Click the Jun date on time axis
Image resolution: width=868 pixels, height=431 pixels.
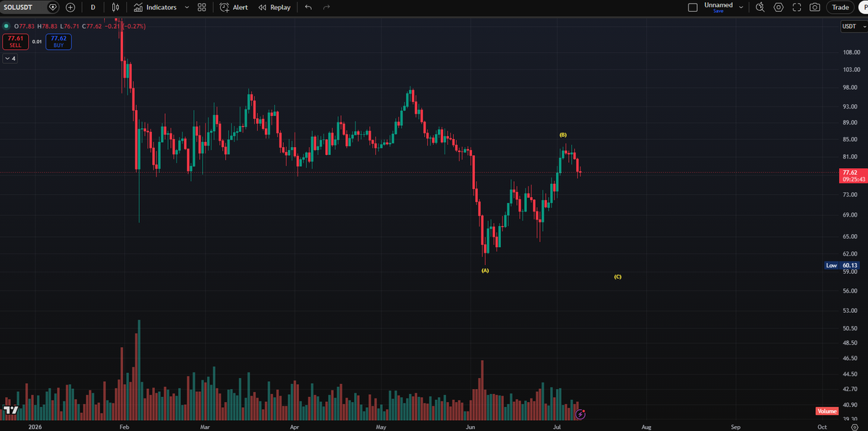coord(471,427)
